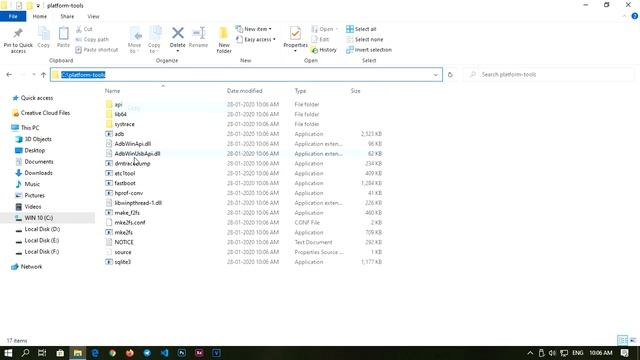
Task: Click the History icon
Action: point(314,50)
